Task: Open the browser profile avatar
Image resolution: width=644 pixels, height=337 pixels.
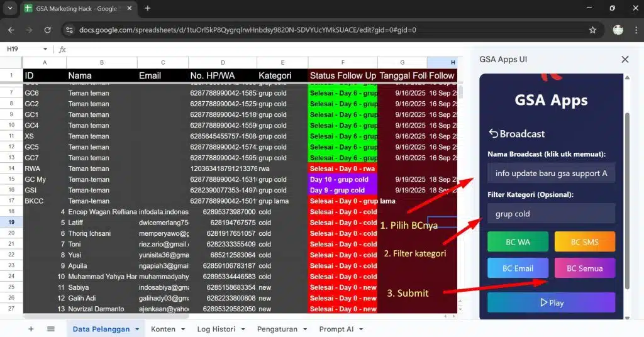Action: (x=618, y=30)
